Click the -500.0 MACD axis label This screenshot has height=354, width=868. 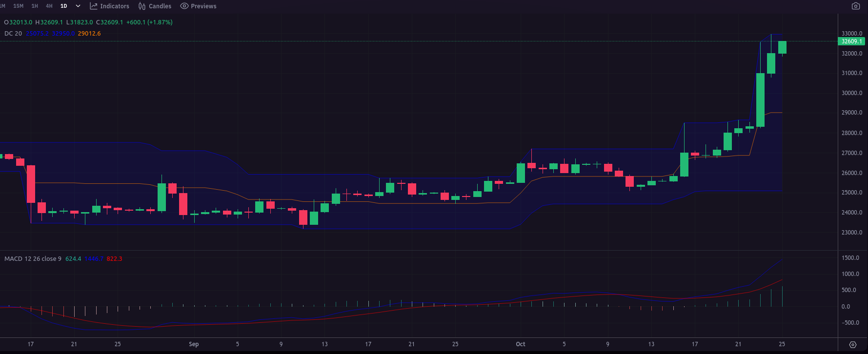point(849,323)
